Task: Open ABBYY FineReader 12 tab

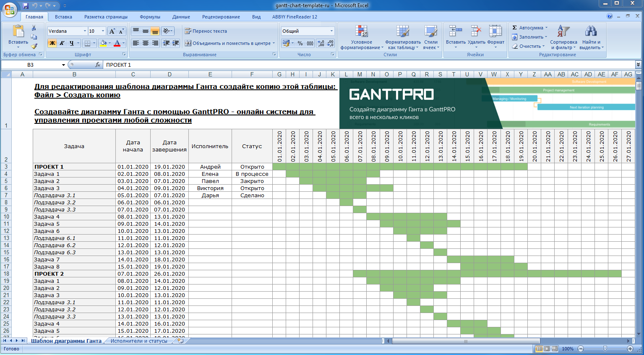Action: coord(295,17)
